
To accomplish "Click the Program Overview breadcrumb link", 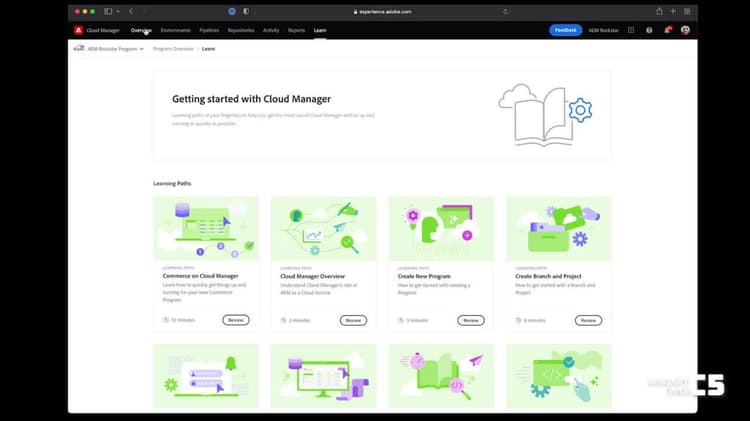I will pyautogui.click(x=173, y=49).
